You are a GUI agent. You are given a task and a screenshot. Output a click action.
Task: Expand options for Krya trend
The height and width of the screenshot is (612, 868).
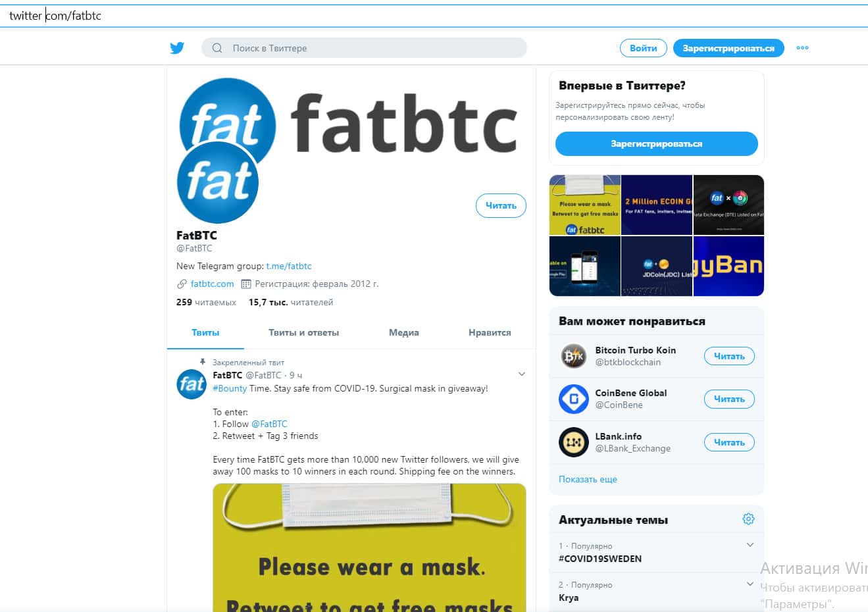[x=750, y=584]
